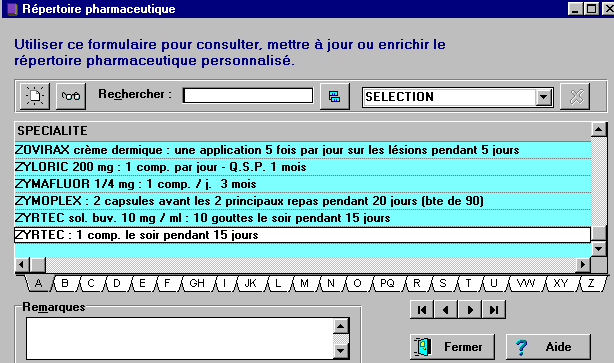Select the ZYRTEC sol. buv. row
Viewport: 614px width, 363px height.
coord(303,218)
